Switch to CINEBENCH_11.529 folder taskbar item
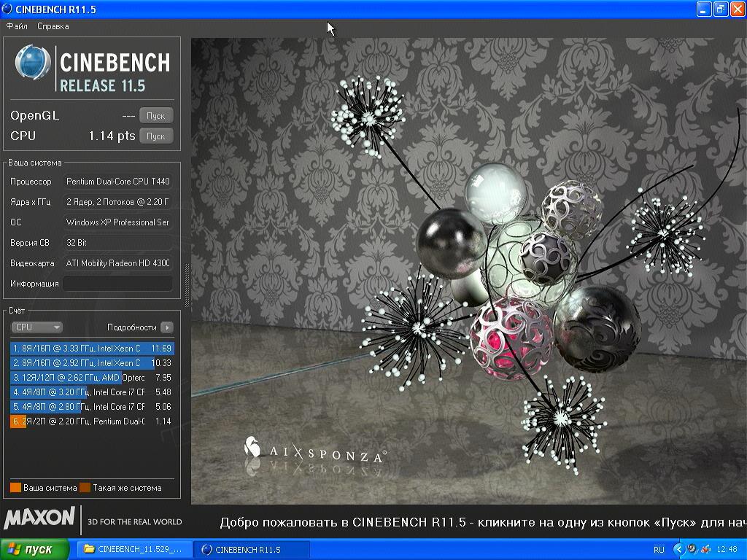The image size is (747, 560). click(x=133, y=550)
